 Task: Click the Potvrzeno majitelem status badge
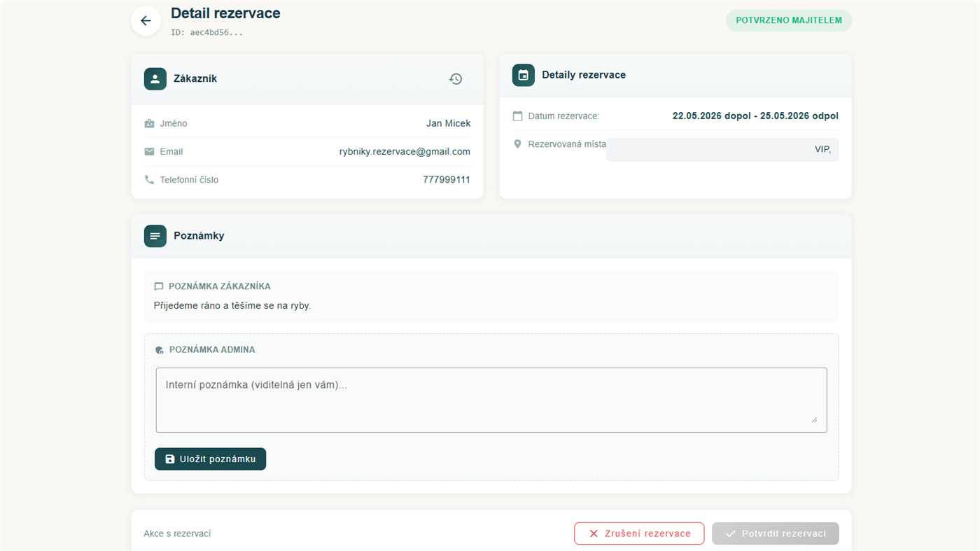[789, 20]
